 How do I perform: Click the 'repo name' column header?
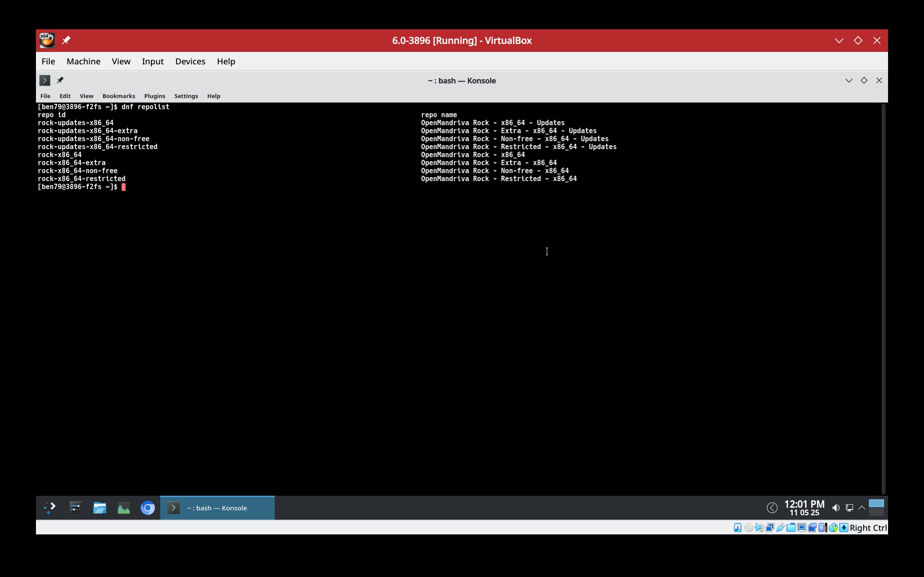(439, 115)
